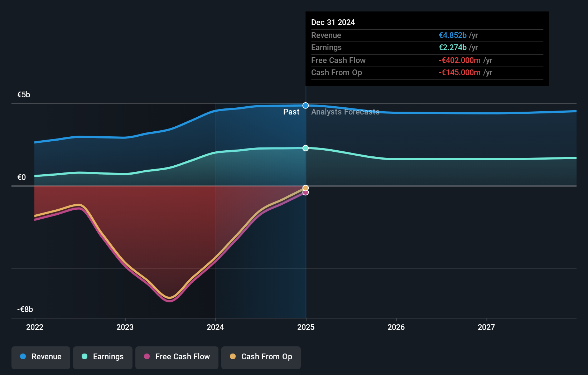Click the teal Earnings data point marker
The image size is (588, 375).
(305, 148)
